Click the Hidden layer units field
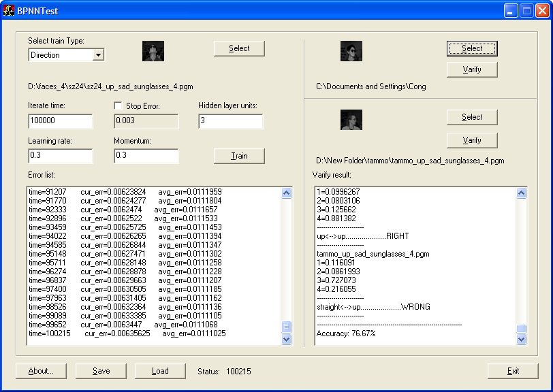The width and height of the screenshot is (553, 392). (230, 121)
